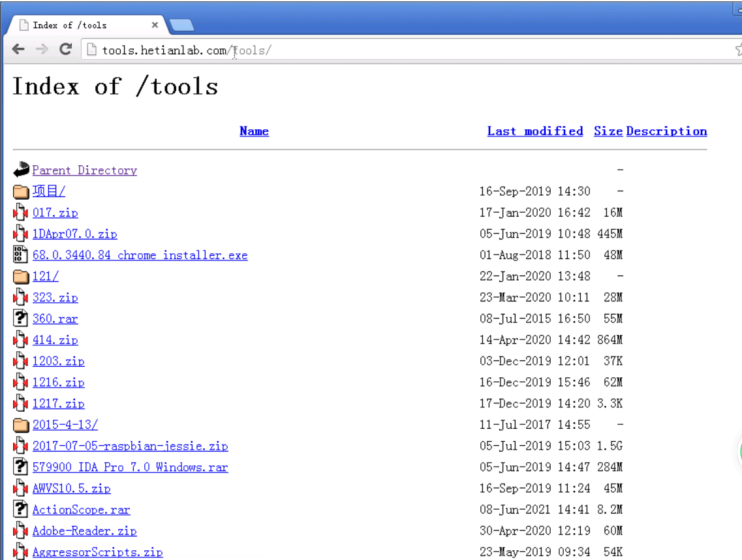
Task: Download the 360.rar file
Action: pyautogui.click(x=55, y=319)
